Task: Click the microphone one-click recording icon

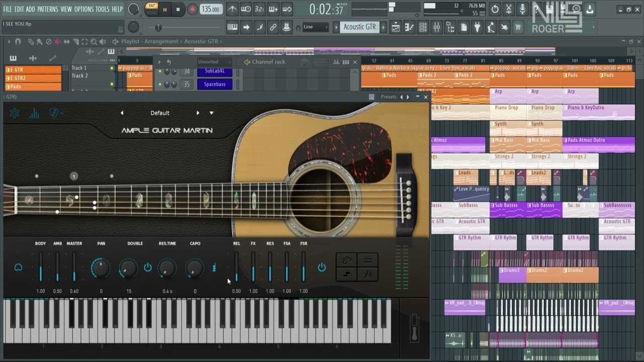Action: tap(522, 9)
